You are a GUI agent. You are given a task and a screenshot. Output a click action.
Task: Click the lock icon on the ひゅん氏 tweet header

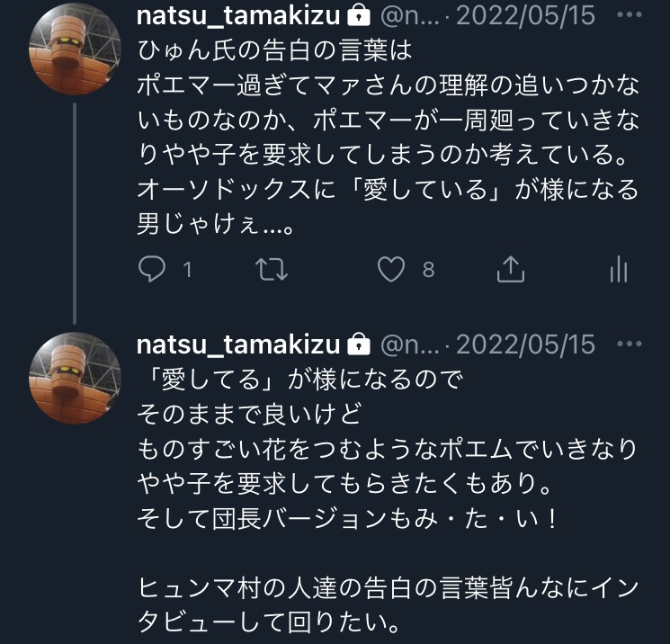357,15
